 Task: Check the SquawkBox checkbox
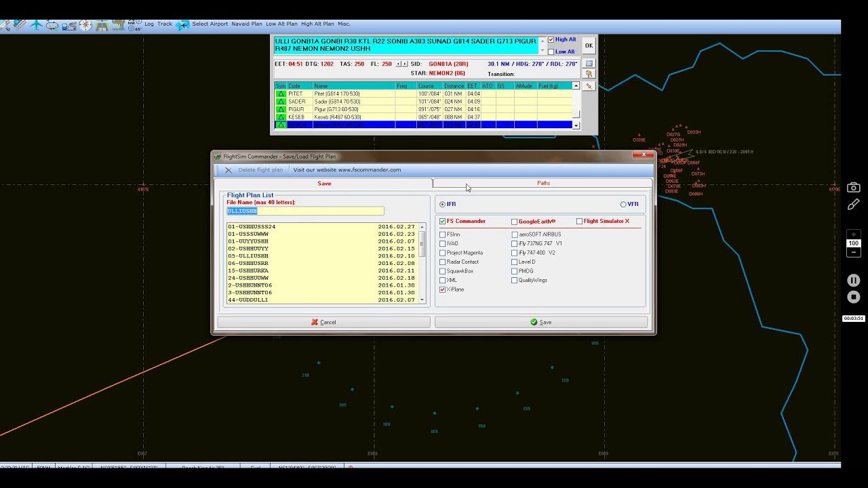pyautogui.click(x=443, y=271)
